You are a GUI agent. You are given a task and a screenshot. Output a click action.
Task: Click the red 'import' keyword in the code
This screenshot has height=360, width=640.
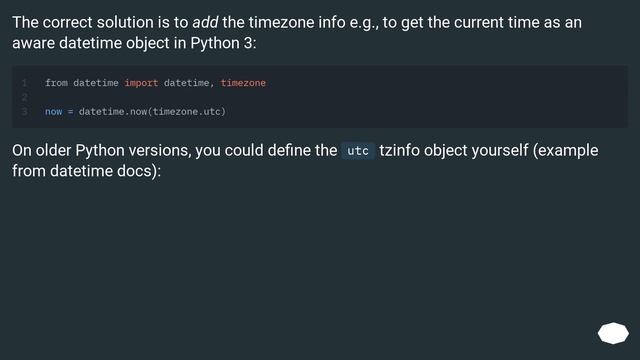pyautogui.click(x=141, y=83)
